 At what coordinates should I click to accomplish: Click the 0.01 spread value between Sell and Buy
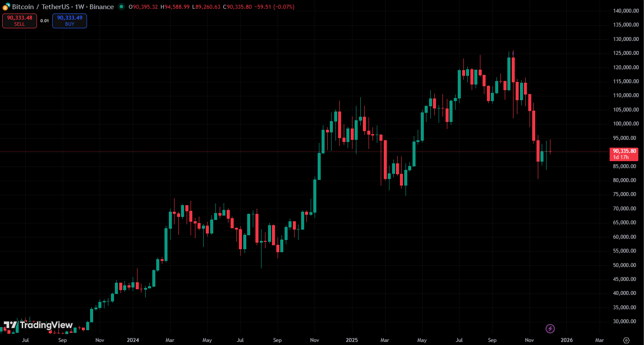point(44,21)
